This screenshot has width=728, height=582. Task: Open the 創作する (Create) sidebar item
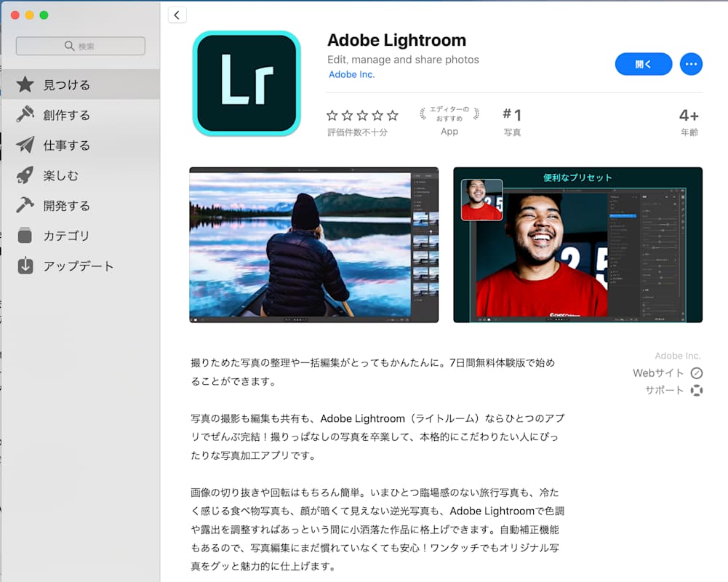click(80, 115)
